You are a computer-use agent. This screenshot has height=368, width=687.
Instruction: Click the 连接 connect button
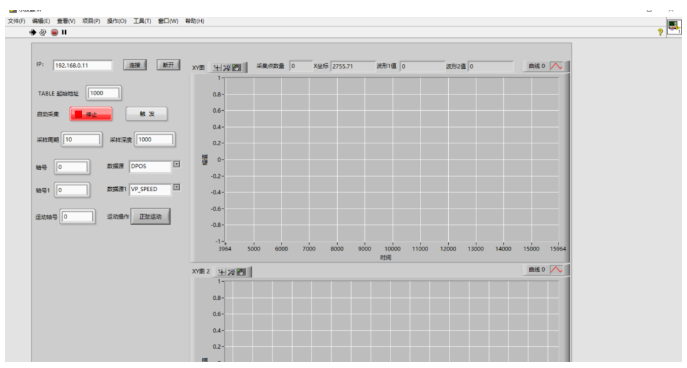pyautogui.click(x=135, y=65)
